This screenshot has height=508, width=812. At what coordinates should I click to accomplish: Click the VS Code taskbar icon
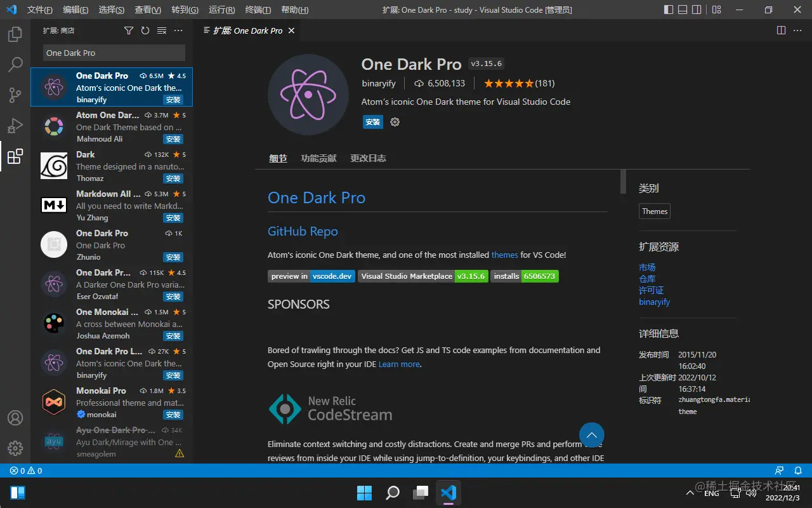[x=449, y=492]
